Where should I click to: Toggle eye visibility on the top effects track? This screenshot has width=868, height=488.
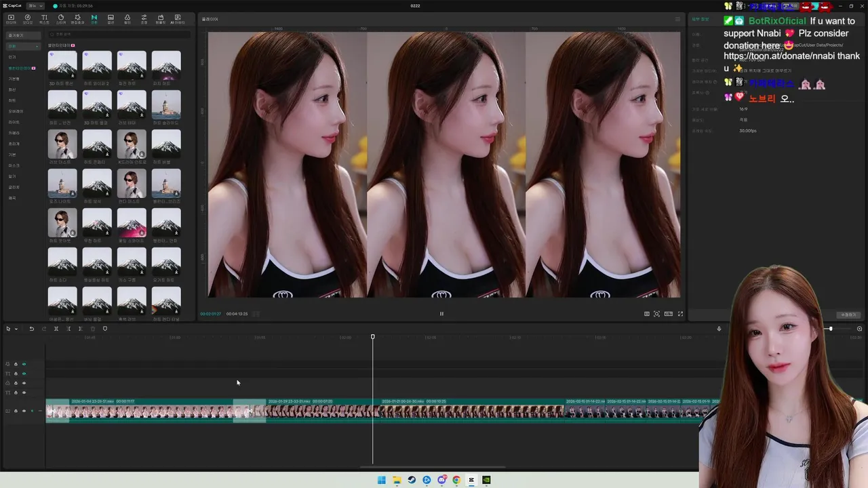[x=24, y=364]
